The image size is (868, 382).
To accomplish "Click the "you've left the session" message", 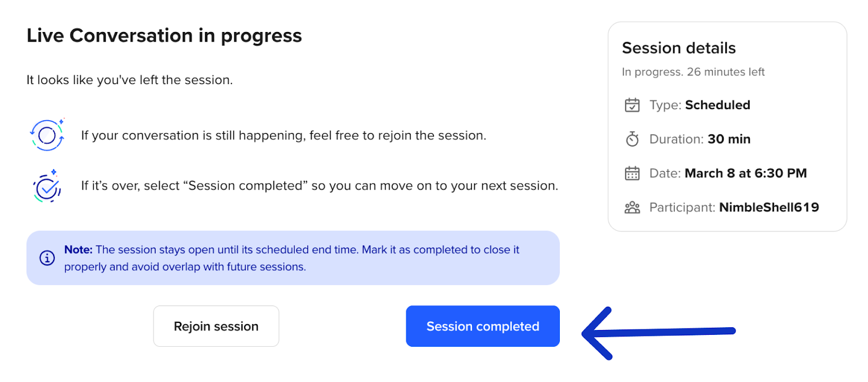I will tap(130, 80).
